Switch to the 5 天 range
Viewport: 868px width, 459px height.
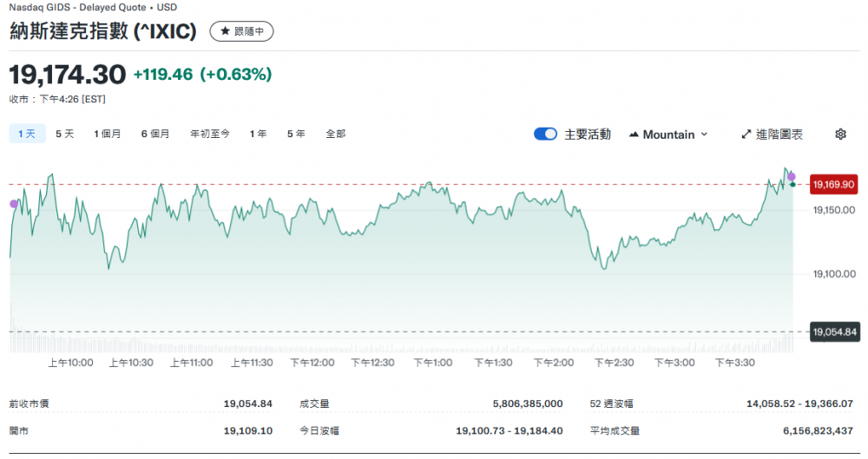point(65,134)
